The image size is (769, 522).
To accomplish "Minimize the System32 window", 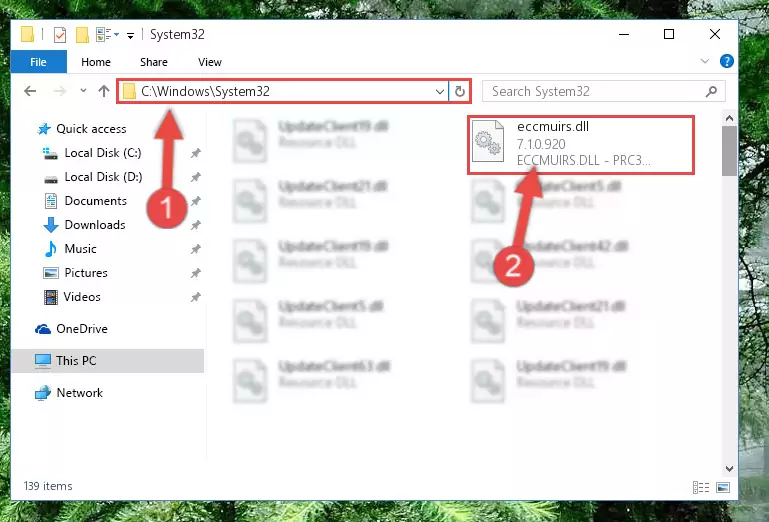I will [624, 34].
